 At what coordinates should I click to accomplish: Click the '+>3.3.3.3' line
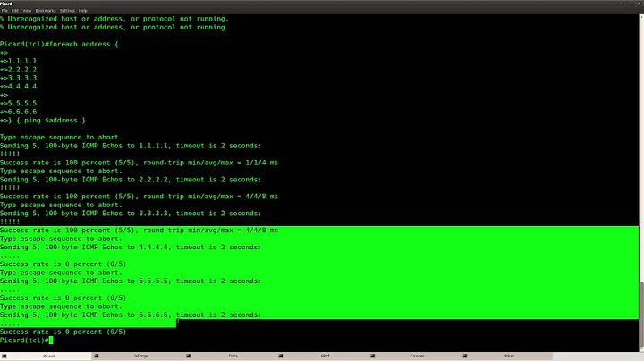coord(19,78)
